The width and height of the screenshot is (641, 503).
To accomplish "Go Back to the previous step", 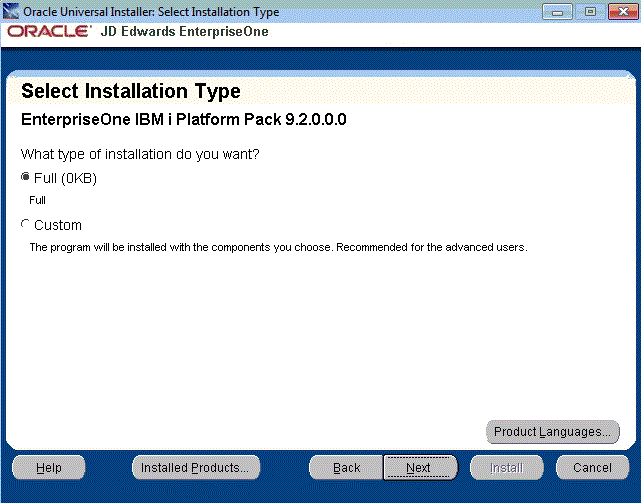I will pos(346,467).
